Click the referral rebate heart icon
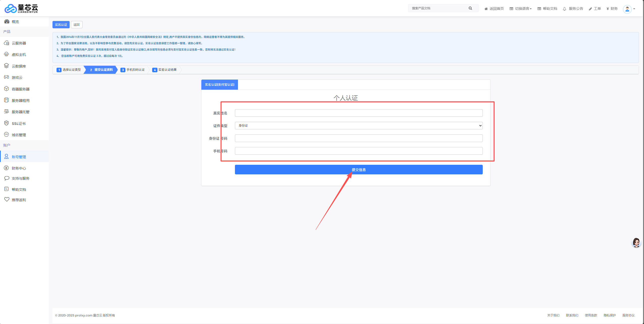This screenshot has height=324, width=644. [x=7, y=200]
